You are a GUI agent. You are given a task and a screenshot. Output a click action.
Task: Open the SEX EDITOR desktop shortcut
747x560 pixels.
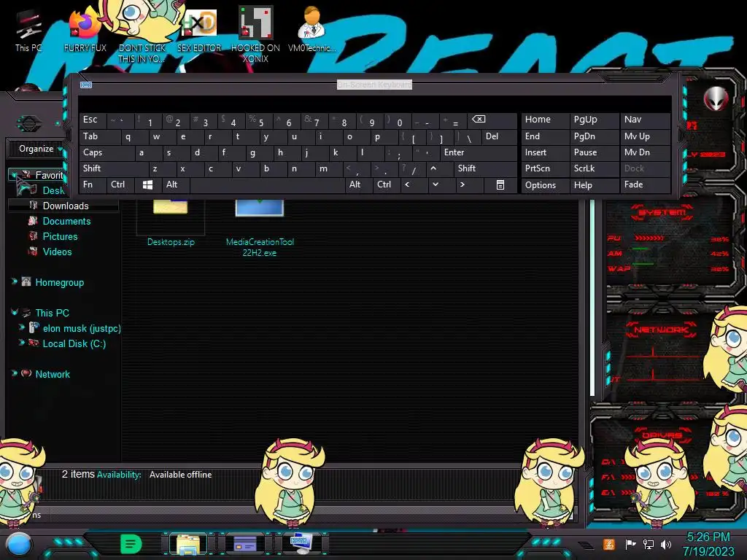199,31
